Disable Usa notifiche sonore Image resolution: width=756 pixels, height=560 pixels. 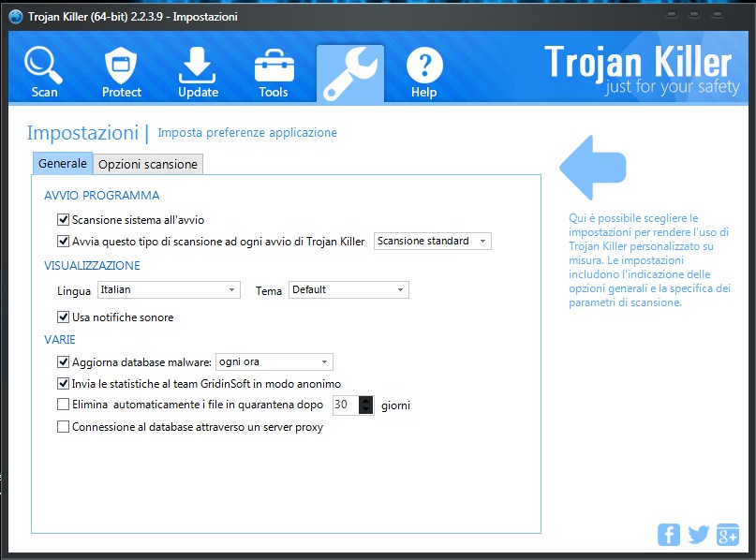tap(63, 317)
